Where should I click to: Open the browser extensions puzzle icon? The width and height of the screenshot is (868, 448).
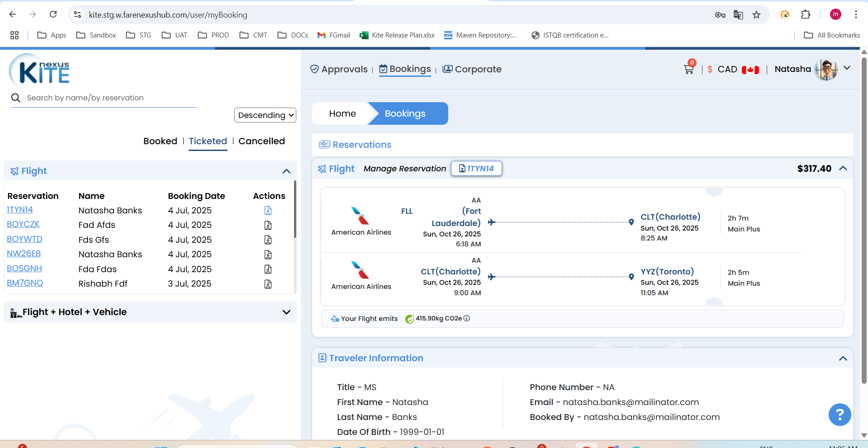click(x=806, y=14)
